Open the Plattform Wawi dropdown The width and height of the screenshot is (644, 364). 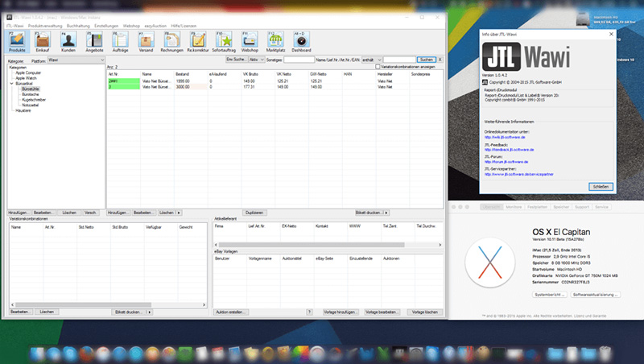point(75,60)
